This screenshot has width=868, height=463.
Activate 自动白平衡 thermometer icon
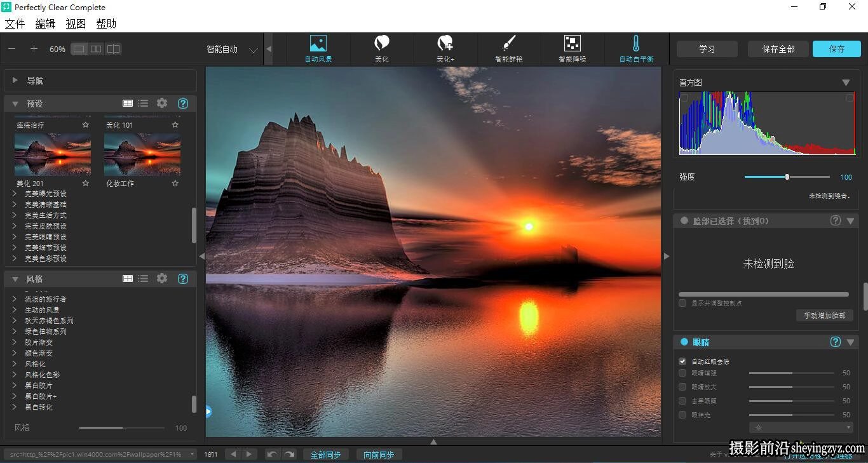coord(636,43)
